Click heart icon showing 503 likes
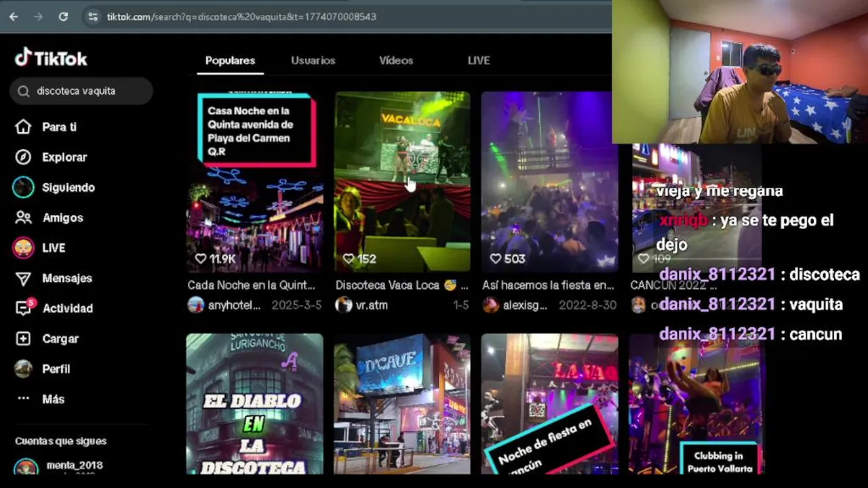This screenshot has width=868, height=488. click(495, 258)
